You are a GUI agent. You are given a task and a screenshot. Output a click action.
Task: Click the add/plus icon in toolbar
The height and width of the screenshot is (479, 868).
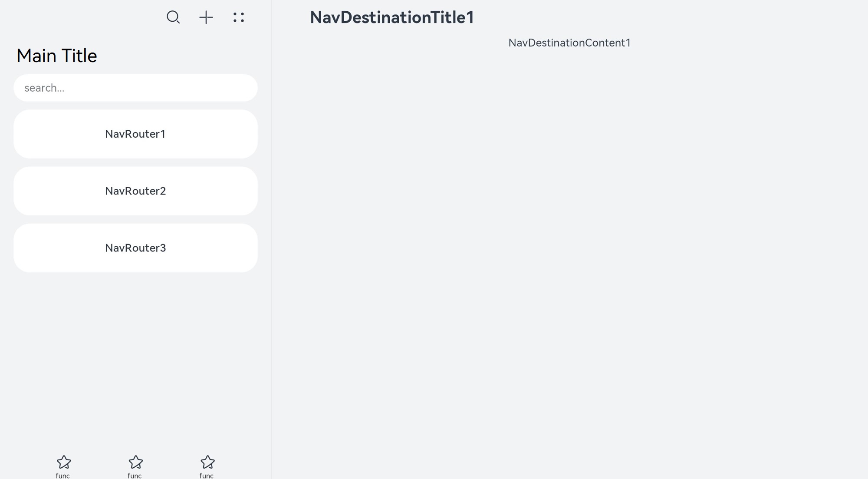[x=206, y=17]
